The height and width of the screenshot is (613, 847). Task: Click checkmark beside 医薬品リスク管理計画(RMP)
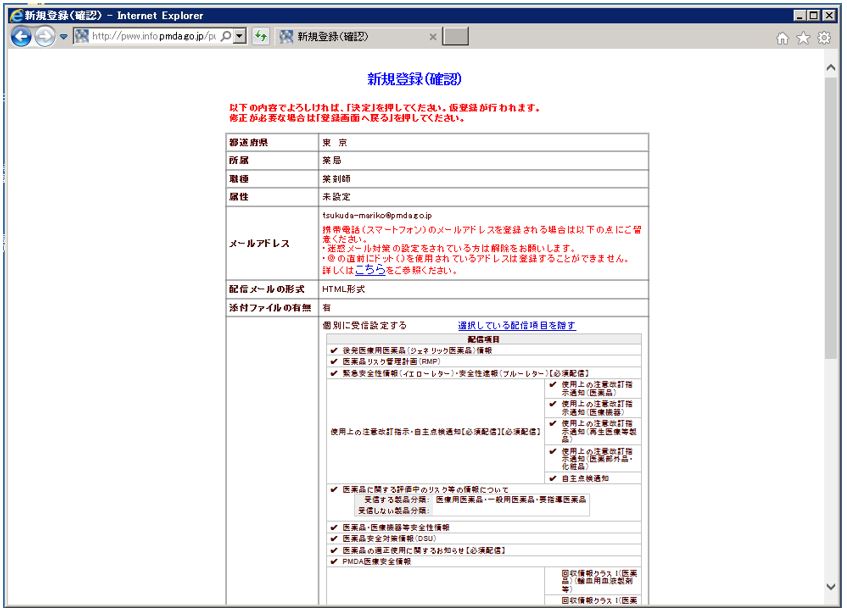point(334,361)
